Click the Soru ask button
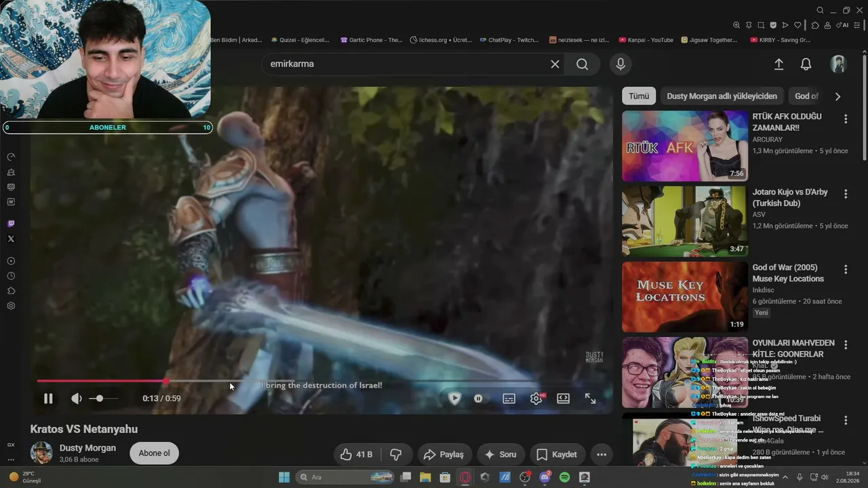This screenshot has height=488, width=868. click(x=500, y=454)
